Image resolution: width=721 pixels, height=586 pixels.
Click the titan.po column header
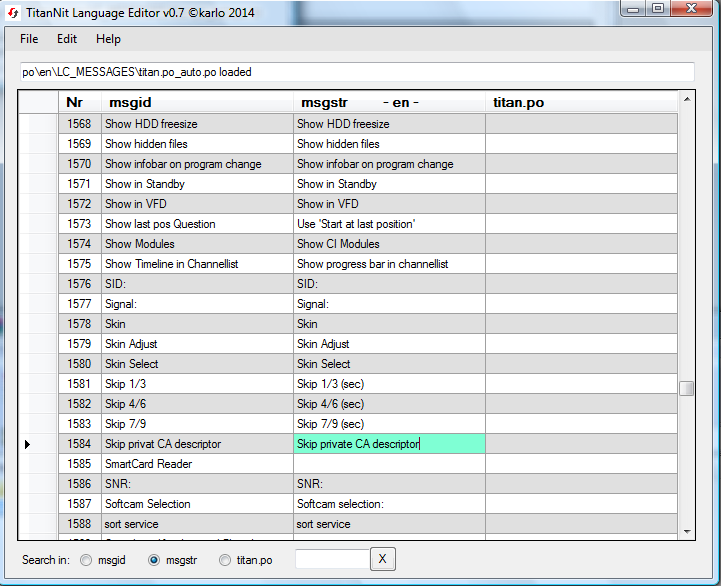coord(580,103)
